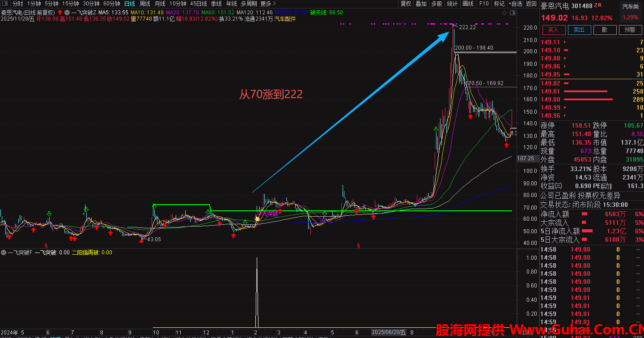644x338 pixels.
Task: Open the 画线 drawing tools
Action: (x=468, y=4)
